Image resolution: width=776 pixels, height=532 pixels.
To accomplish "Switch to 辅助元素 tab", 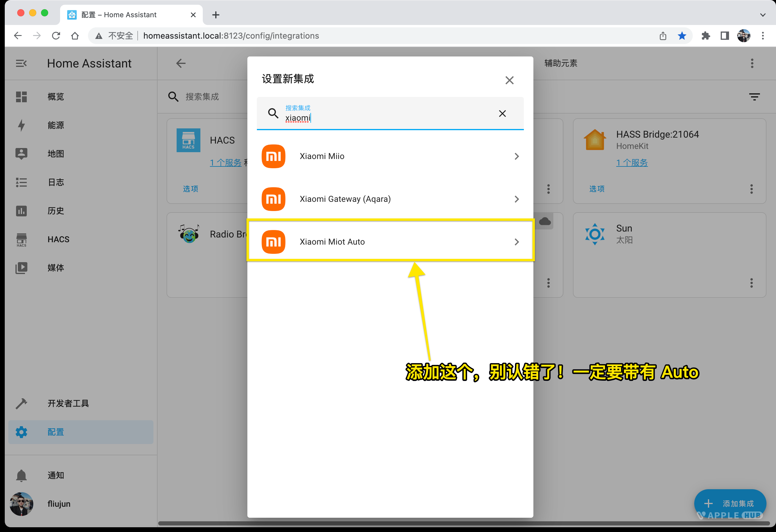I will point(561,63).
